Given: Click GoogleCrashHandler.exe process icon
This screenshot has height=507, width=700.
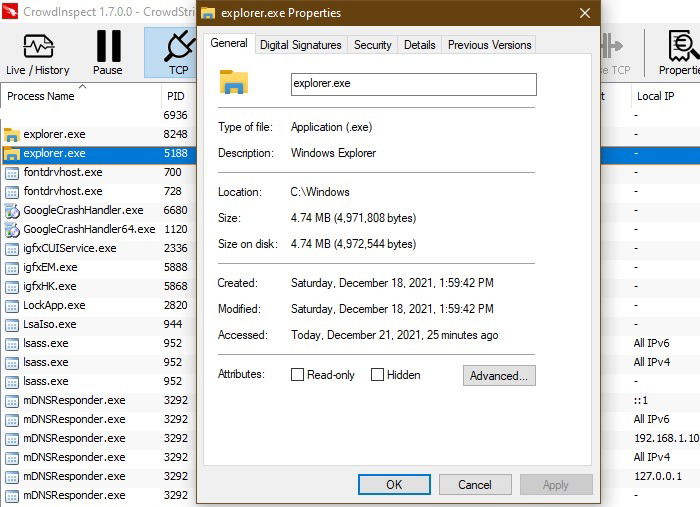Looking at the screenshot, I should [x=12, y=211].
